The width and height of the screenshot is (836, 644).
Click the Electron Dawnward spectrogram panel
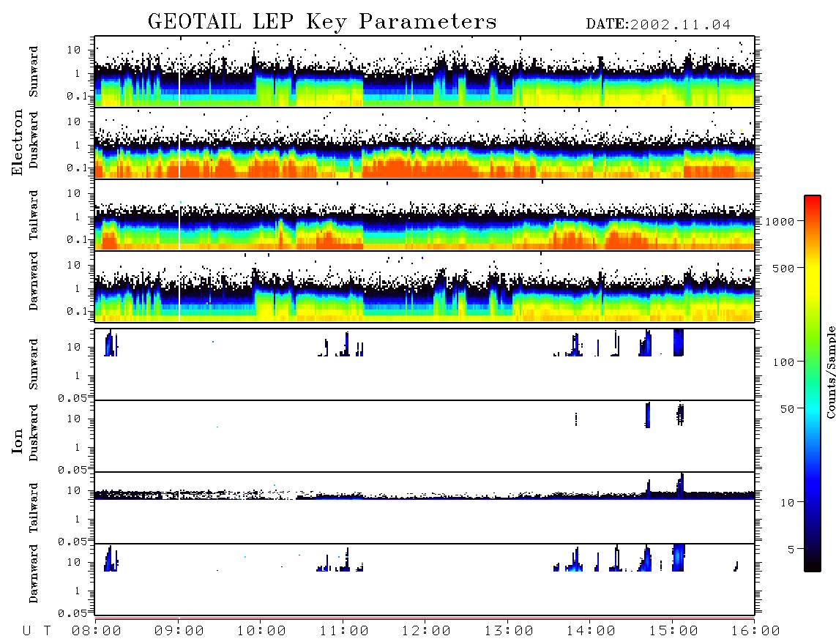(x=425, y=286)
